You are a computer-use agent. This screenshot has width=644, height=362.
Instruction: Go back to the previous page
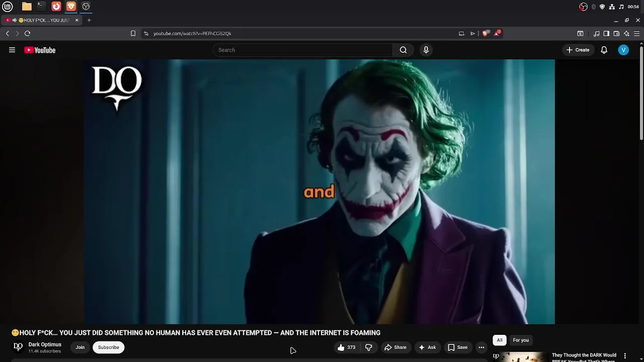[x=8, y=33]
